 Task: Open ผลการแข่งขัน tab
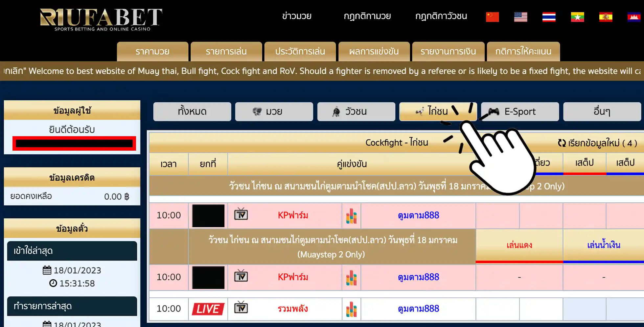[x=374, y=51]
